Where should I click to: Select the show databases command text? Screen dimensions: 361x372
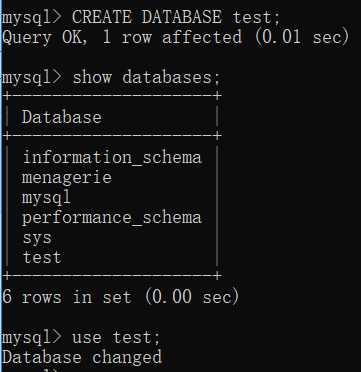(146, 78)
